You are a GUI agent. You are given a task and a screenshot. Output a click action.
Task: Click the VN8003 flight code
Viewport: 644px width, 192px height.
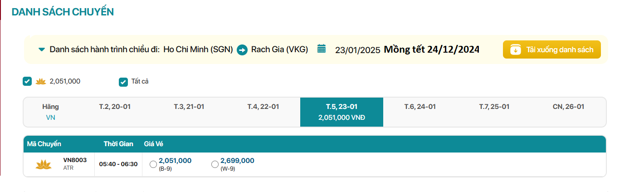tap(75, 160)
